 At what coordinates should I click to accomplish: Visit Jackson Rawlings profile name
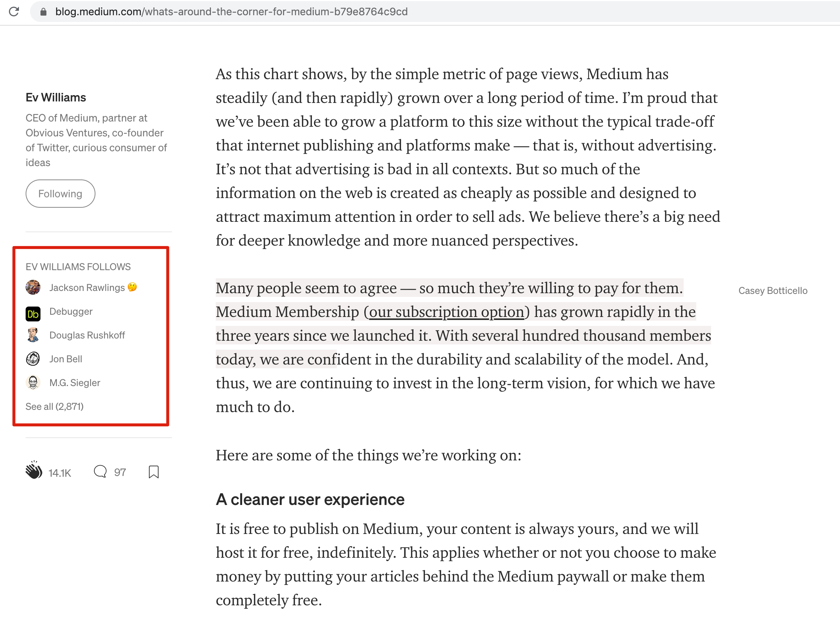pyautogui.click(x=93, y=288)
